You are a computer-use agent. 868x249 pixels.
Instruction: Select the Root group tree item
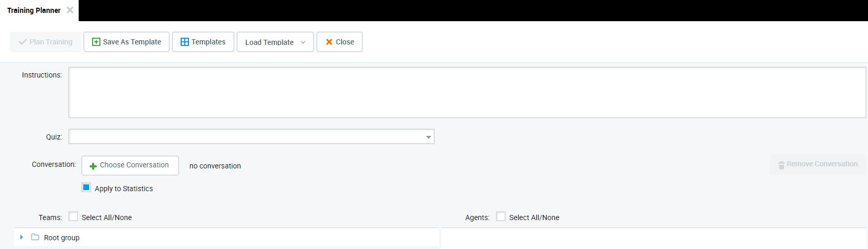tap(62, 238)
